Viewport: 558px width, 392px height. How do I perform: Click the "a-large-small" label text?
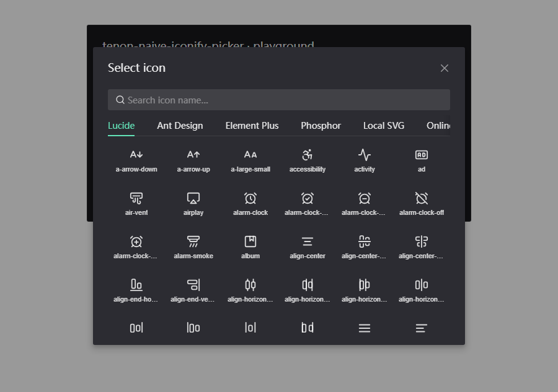(x=250, y=170)
